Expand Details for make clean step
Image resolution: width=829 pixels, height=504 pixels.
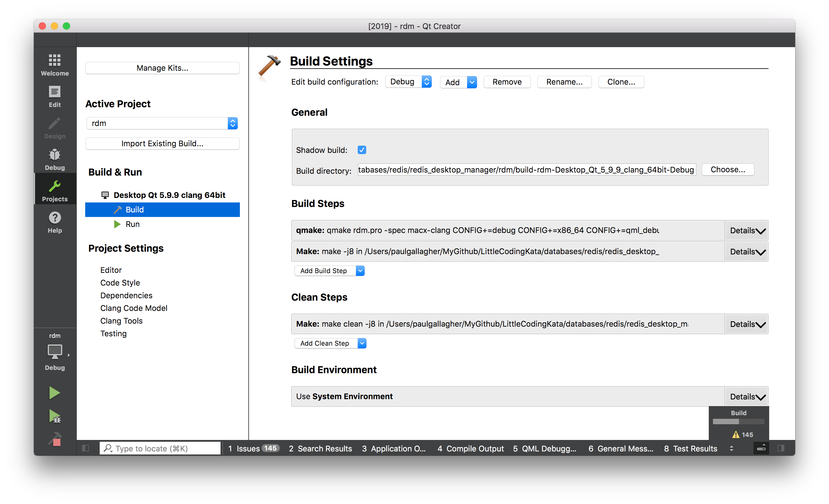click(747, 324)
